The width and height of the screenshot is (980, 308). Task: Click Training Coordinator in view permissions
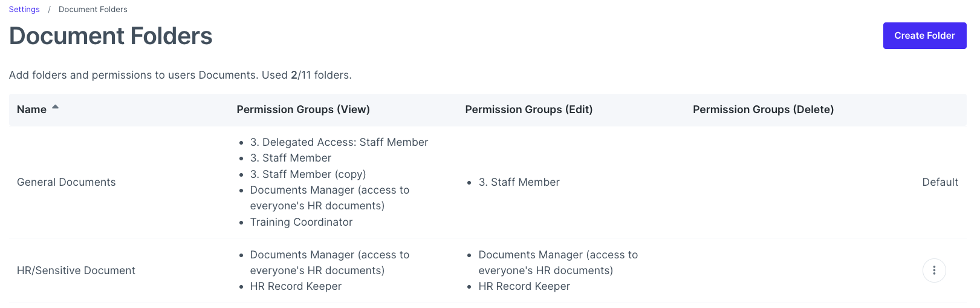coord(301,222)
